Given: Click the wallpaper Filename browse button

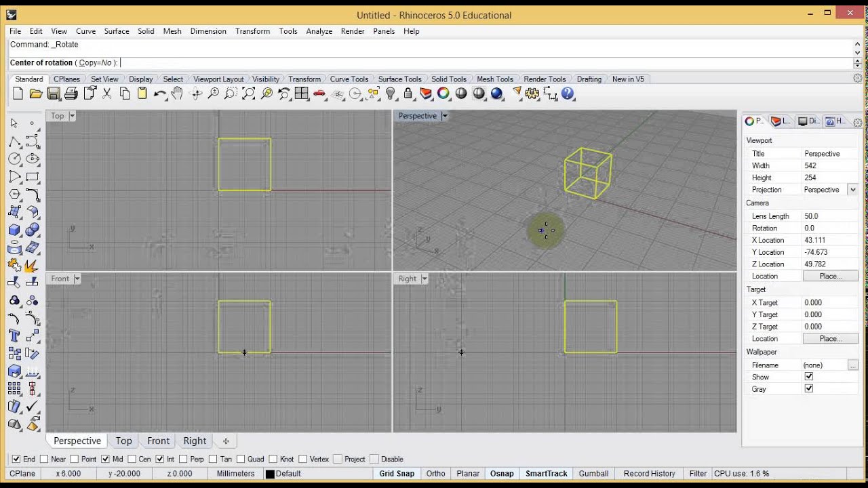Looking at the screenshot, I should pos(852,365).
